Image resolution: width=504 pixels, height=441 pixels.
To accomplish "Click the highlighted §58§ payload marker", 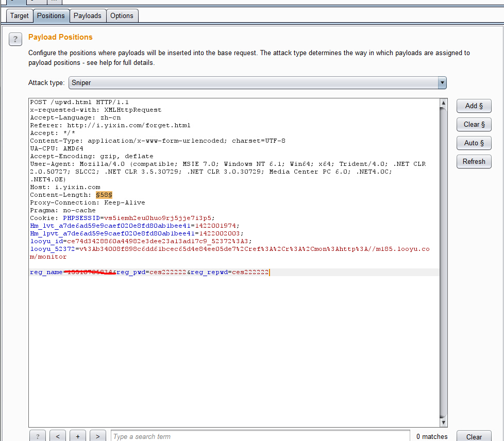I will (104, 195).
